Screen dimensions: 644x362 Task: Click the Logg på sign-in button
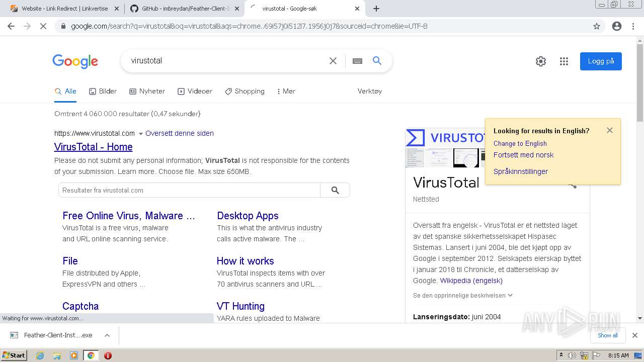(601, 61)
